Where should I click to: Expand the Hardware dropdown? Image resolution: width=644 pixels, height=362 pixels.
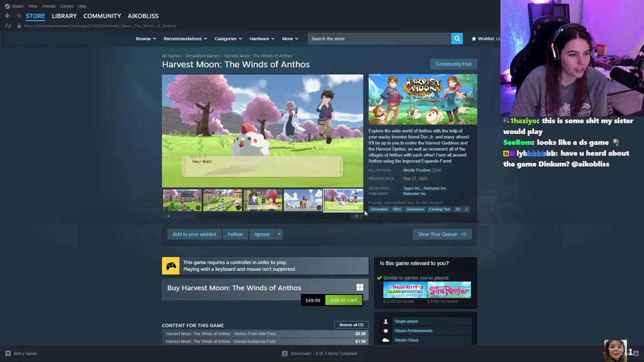pos(262,39)
